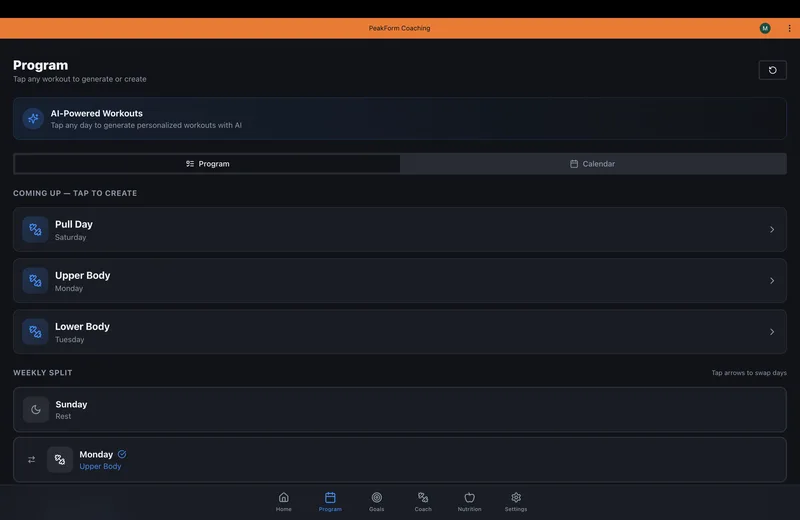Click the Lower Body dumbbell icon
800x520 pixels.
[x=35, y=332]
